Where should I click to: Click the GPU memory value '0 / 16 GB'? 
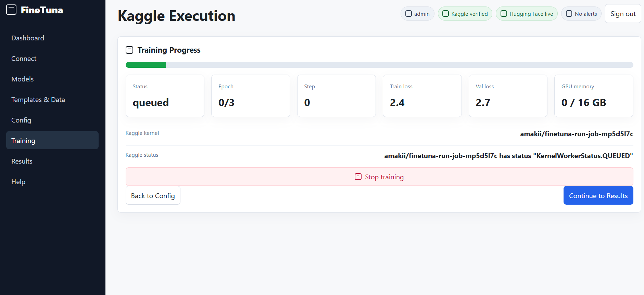584,103
